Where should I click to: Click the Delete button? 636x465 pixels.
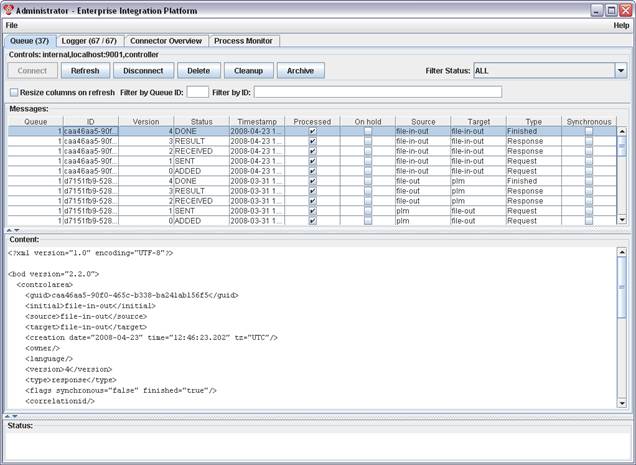click(199, 71)
